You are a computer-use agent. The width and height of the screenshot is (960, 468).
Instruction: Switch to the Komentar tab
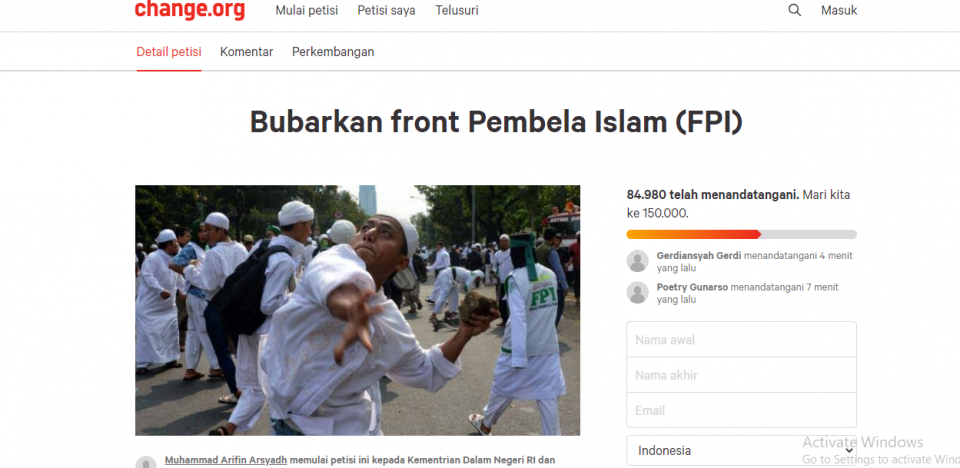247,52
